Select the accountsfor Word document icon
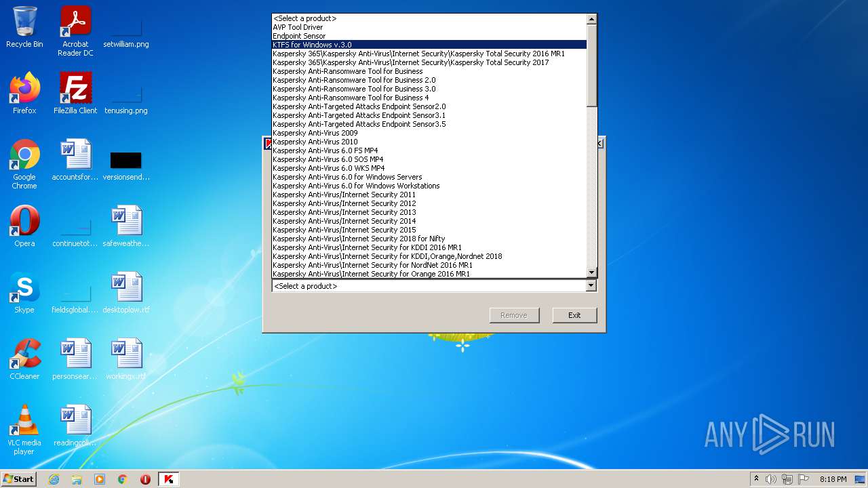Viewport: 868px width, 488px height. pyautogui.click(x=75, y=160)
